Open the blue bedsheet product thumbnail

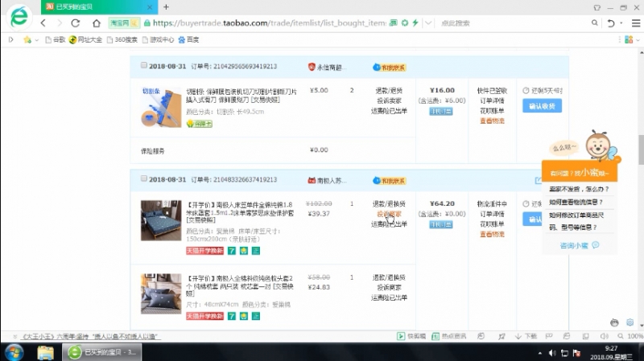pos(161,220)
